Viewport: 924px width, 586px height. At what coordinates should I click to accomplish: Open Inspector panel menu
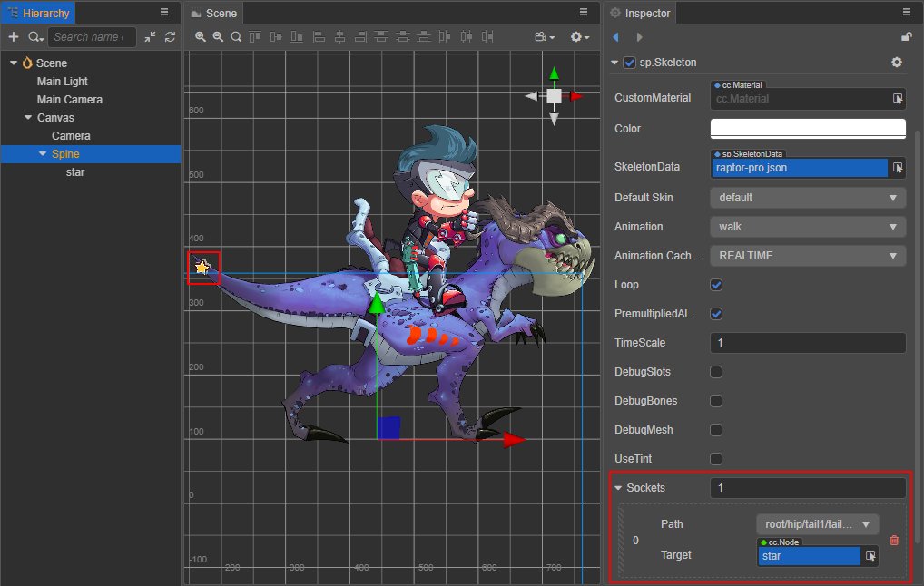[x=907, y=13]
